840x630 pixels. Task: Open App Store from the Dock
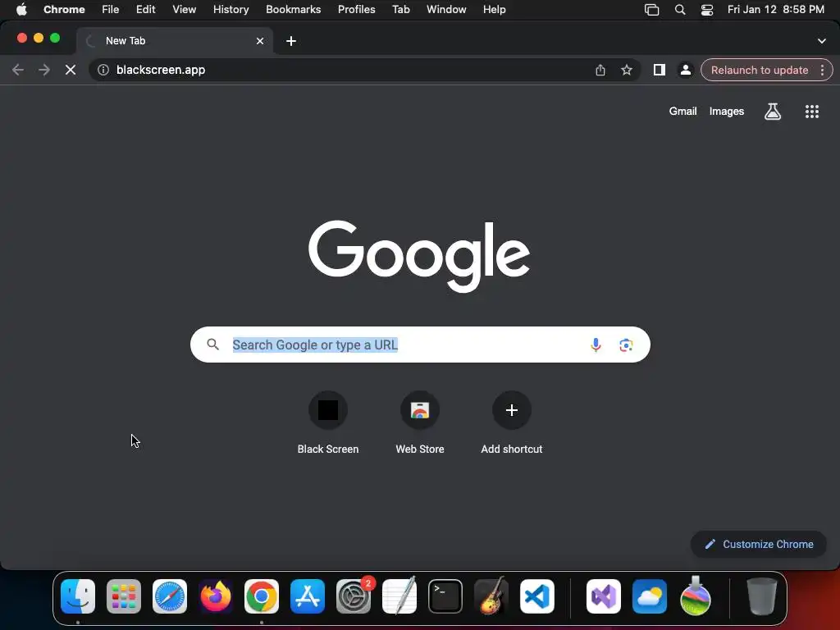pos(308,596)
